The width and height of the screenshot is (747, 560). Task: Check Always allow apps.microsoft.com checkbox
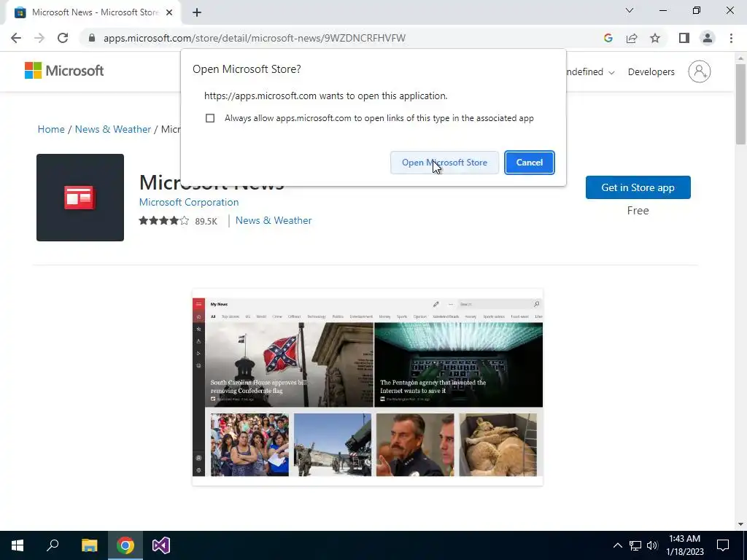(x=210, y=118)
